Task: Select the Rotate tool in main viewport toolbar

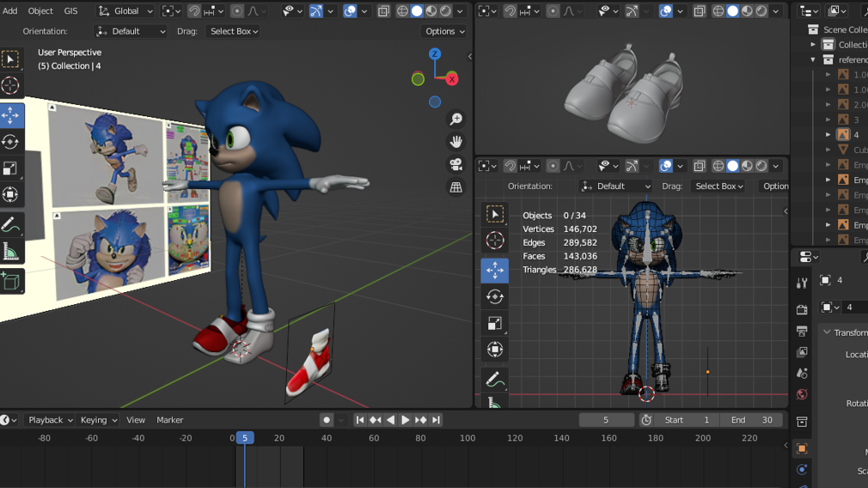Action: click(x=10, y=142)
